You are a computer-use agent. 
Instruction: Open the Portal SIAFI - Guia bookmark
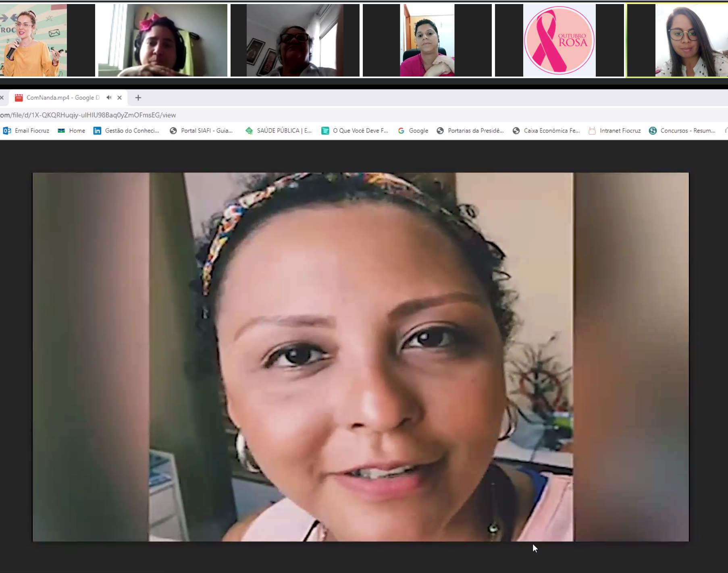coord(202,131)
